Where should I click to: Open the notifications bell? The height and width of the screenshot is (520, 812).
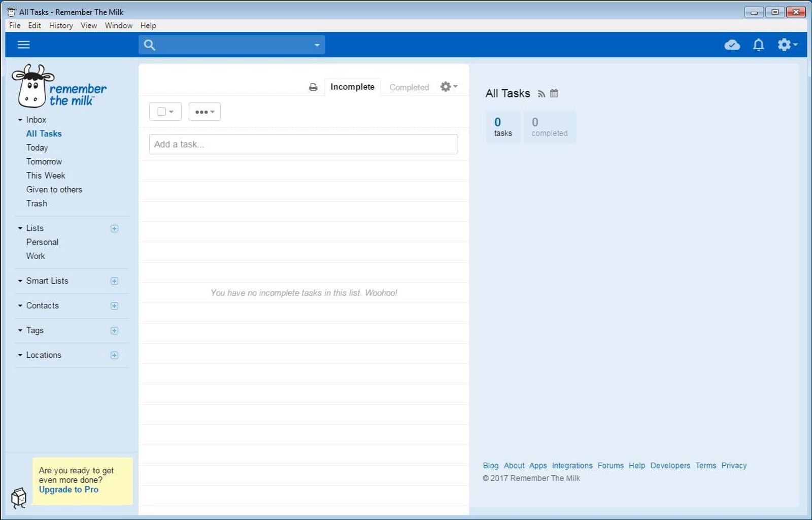tap(758, 45)
